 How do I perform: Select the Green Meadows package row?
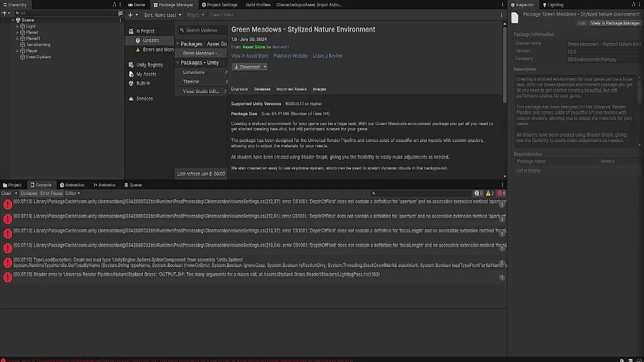pos(201,53)
